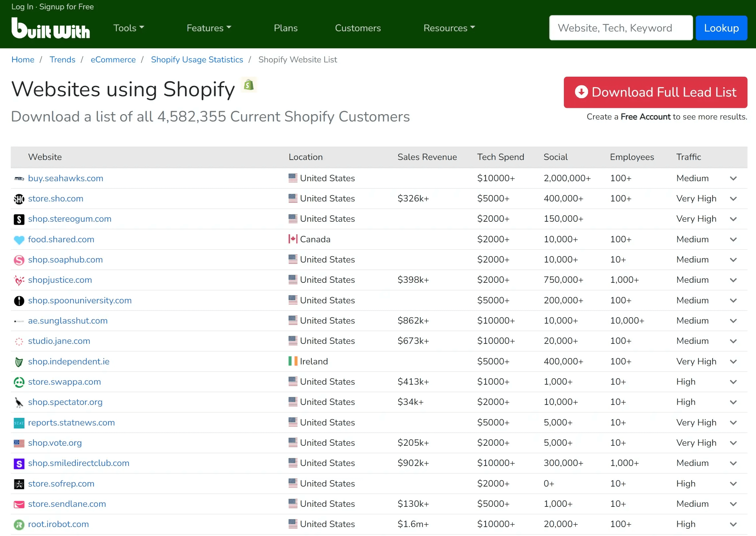Expand the shop.stereogum.com row chevron
Viewport: 756px width, 536px height.
click(733, 219)
